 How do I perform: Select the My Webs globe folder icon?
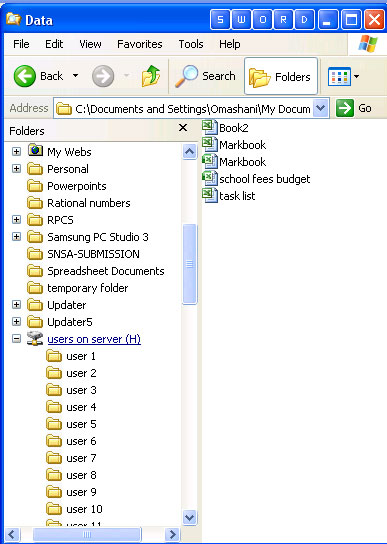tap(35, 151)
